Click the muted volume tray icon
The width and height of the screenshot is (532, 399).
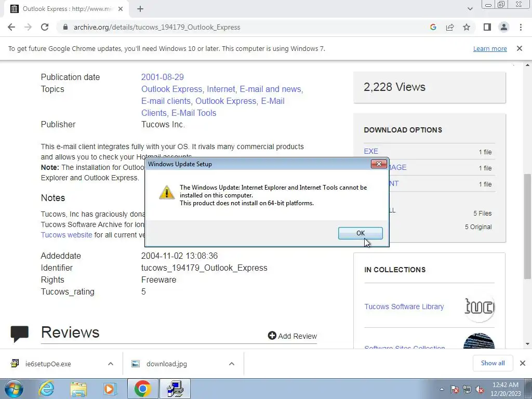click(x=480, y=389)
